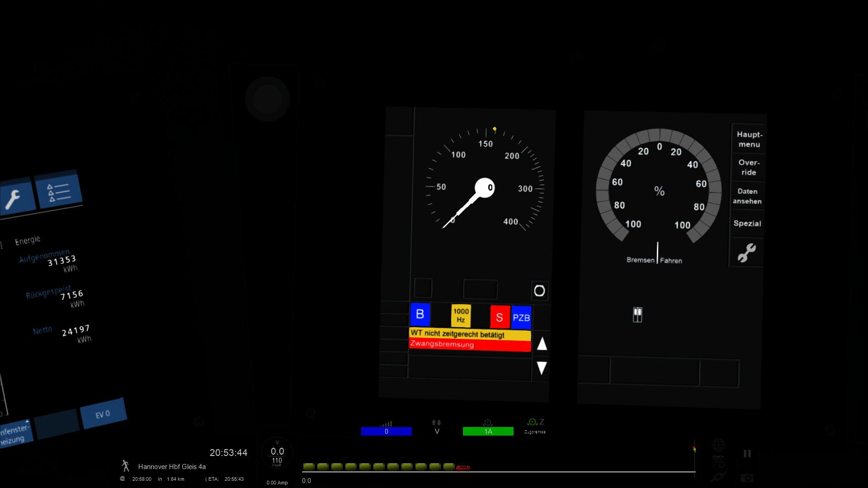Click the green 1A brake position bar

[x=488, y=432]
